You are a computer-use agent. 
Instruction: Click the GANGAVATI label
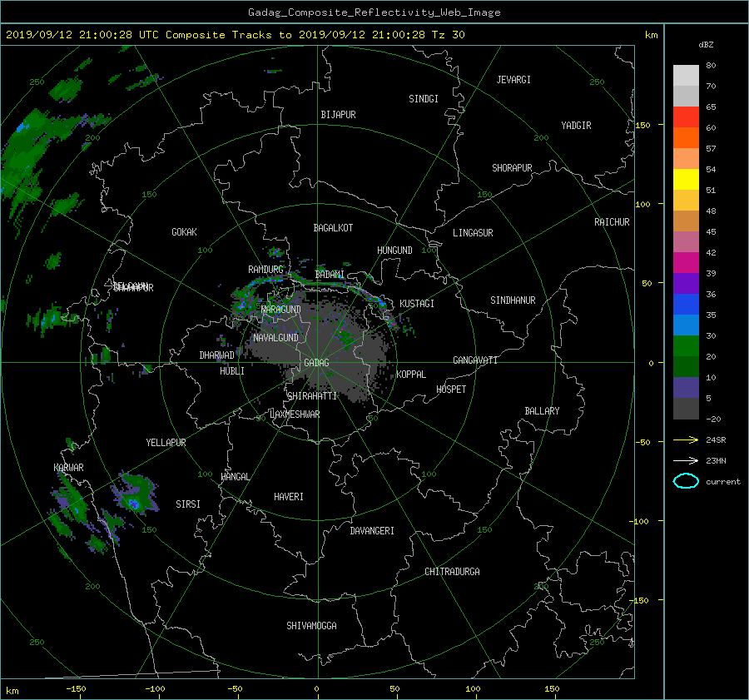click(x=475, y=360)
